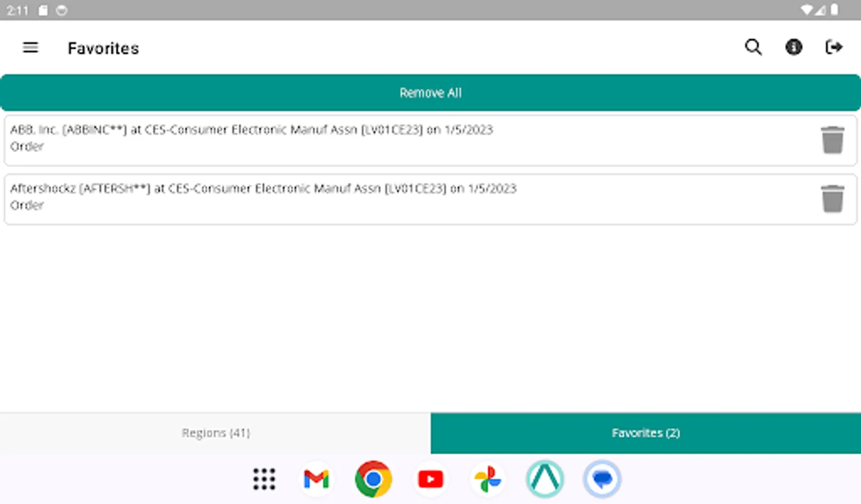Tap the search icon in the toolbar

[753, 48]
